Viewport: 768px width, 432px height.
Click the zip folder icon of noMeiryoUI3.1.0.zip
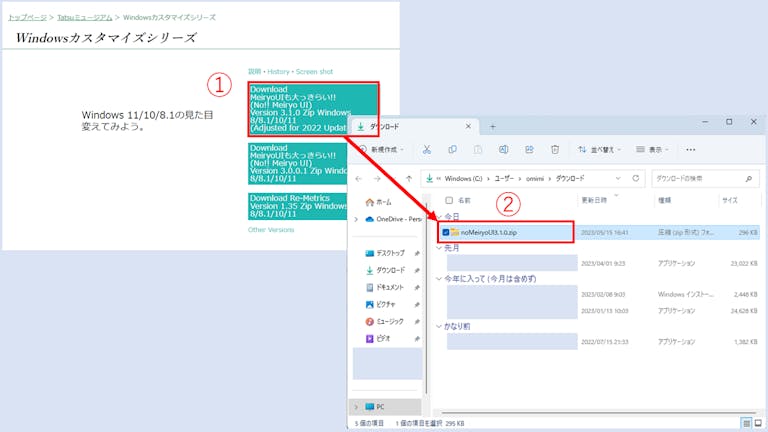coord(455,232)
